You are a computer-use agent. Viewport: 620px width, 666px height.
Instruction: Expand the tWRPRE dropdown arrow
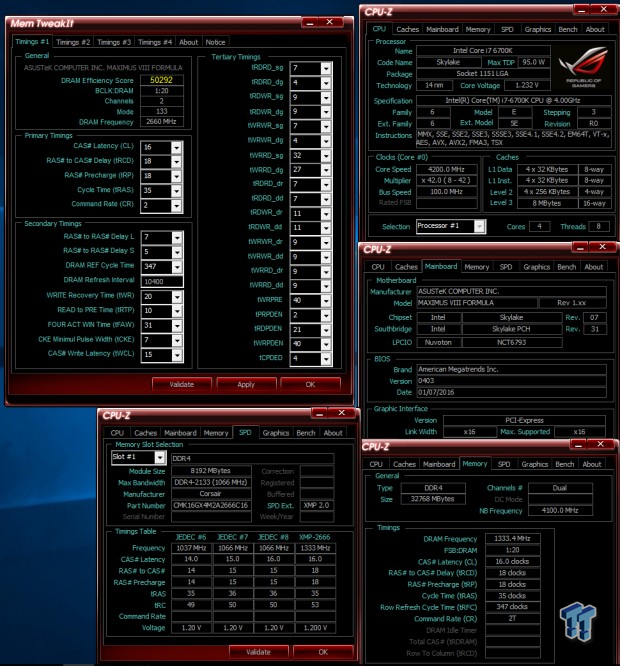(326, 301)
